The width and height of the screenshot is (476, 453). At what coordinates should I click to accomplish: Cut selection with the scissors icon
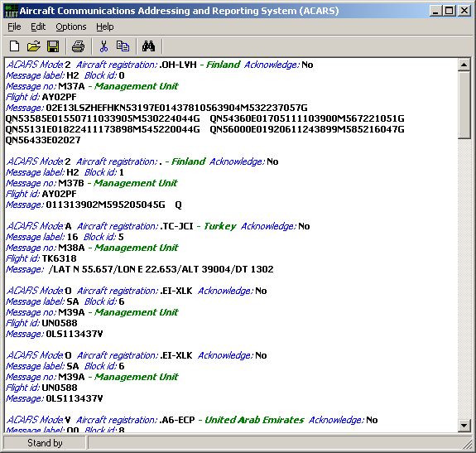103,46
